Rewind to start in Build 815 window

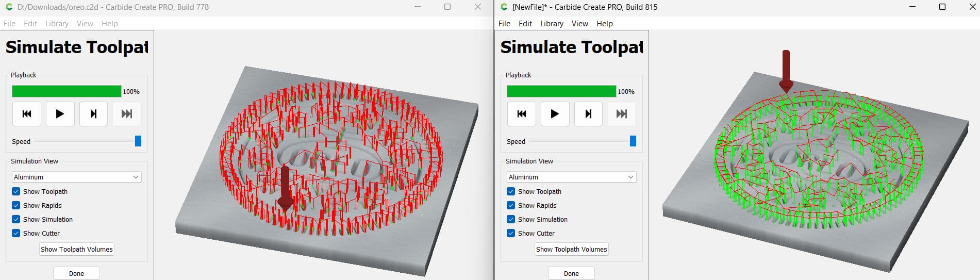522,114
